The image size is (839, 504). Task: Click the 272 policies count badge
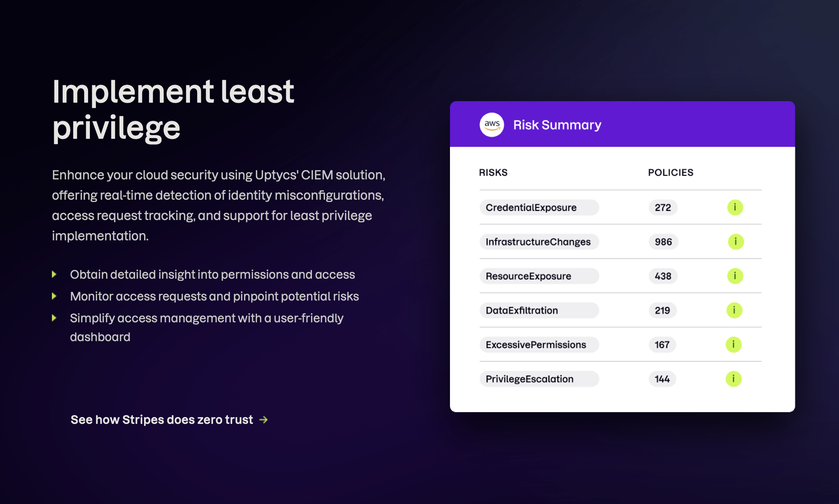click(663, 208)
